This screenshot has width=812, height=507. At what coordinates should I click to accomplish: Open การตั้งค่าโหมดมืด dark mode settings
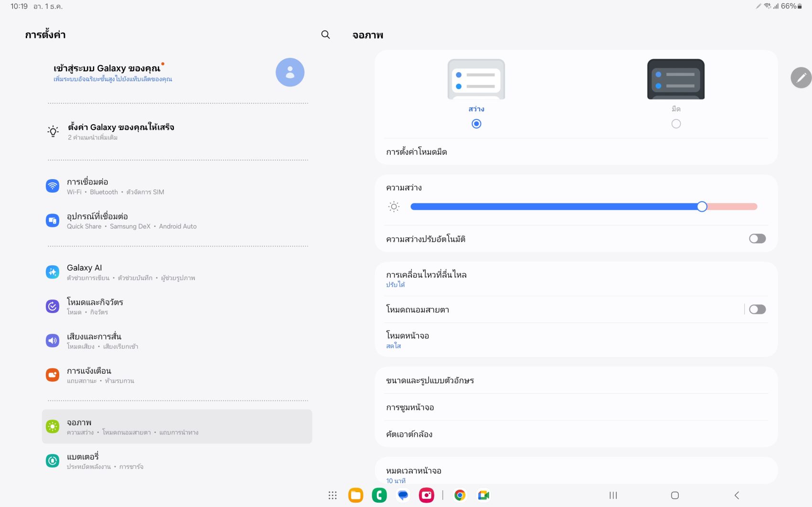point(576,152)
